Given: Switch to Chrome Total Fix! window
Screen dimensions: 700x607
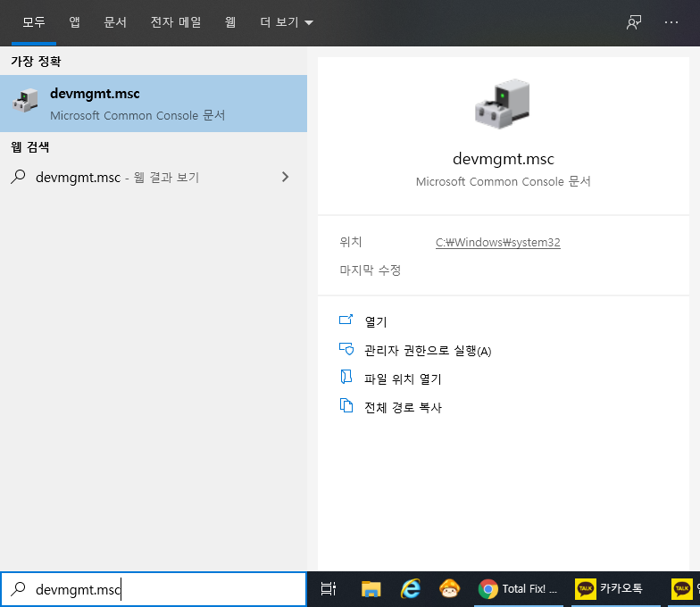Looking at the screenshot, I should [x=518, y=589].
